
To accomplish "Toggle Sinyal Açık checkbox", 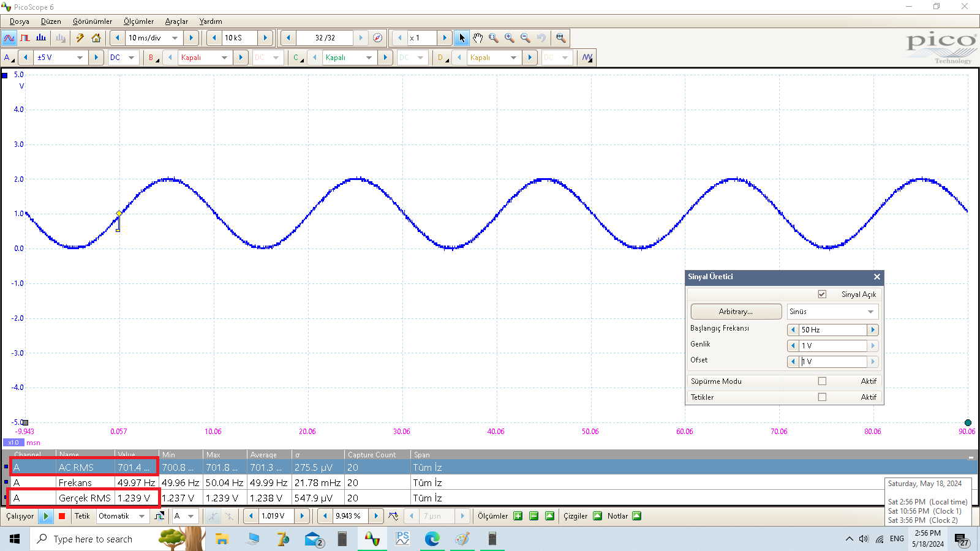I will (822, 294).
